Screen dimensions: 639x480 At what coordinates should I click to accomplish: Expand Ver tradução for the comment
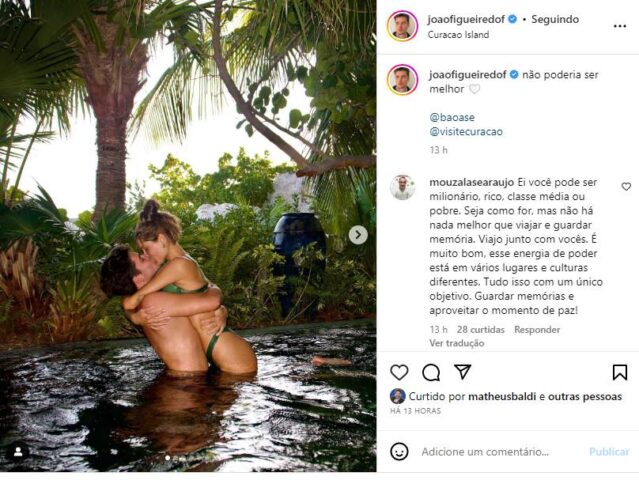[x=456, y=343]
